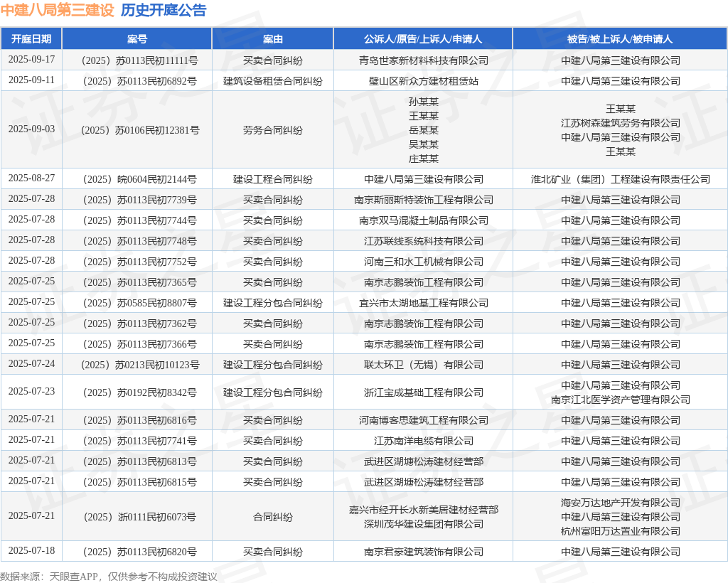
Task: Click defendant 南京江北医学资产管理有限公司
Action: (620, 399)
